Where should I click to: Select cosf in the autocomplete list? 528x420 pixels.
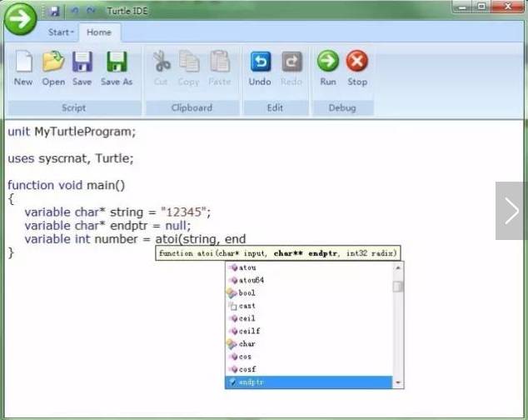[x=309, y=369]
